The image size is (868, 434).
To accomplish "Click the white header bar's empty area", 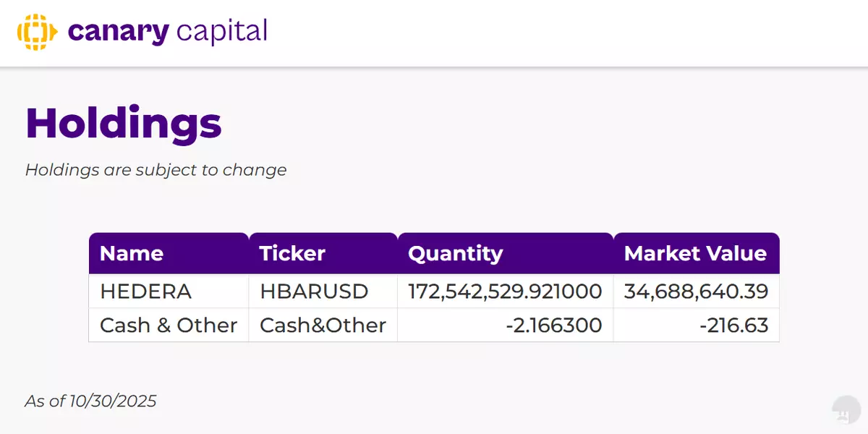I will click(x=564, y=33).
